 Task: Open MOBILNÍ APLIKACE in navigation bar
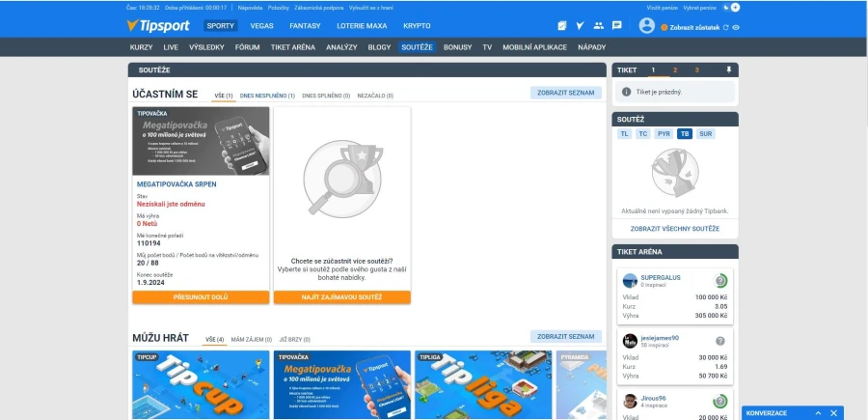[x=534, y=47]
